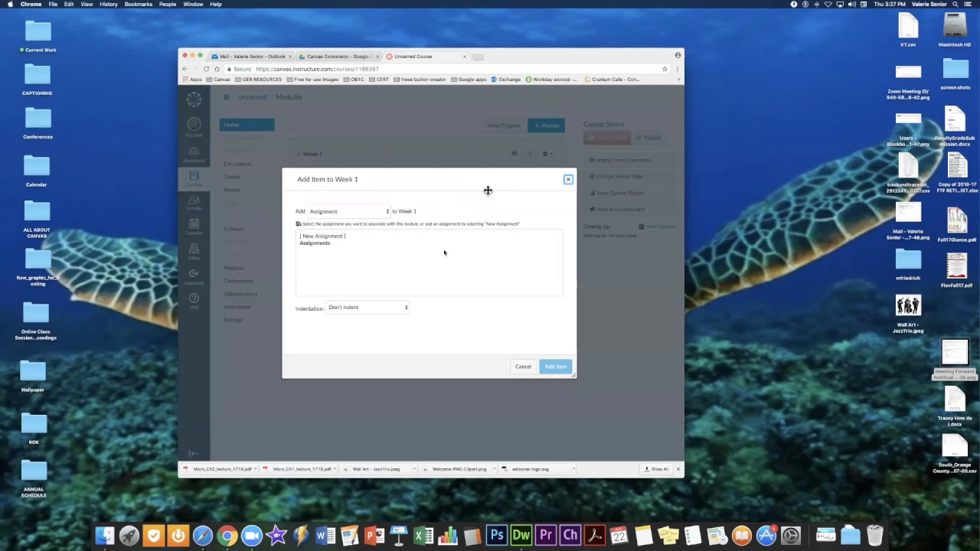This screenshot has height=551, width=980.
Task: Click the Chrome back arrow
Action: (185, 69)
